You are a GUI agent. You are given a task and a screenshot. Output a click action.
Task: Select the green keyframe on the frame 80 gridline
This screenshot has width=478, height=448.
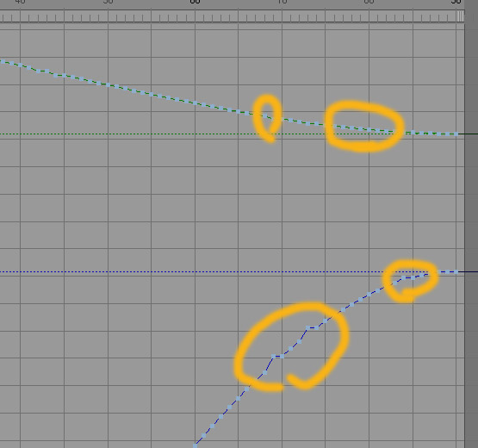[x=369, y=129]
